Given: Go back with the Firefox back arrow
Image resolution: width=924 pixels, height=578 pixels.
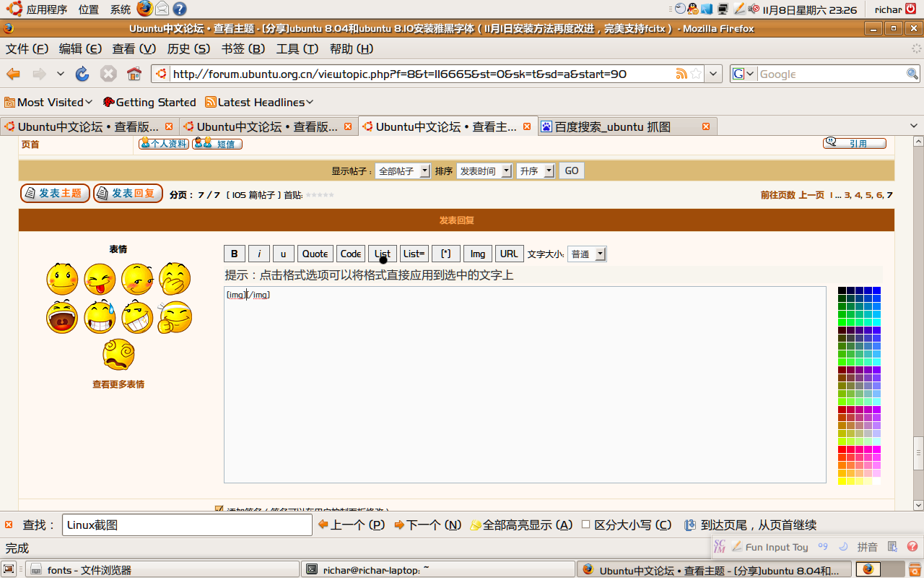Looking at the screenshot, I should 13,74.
